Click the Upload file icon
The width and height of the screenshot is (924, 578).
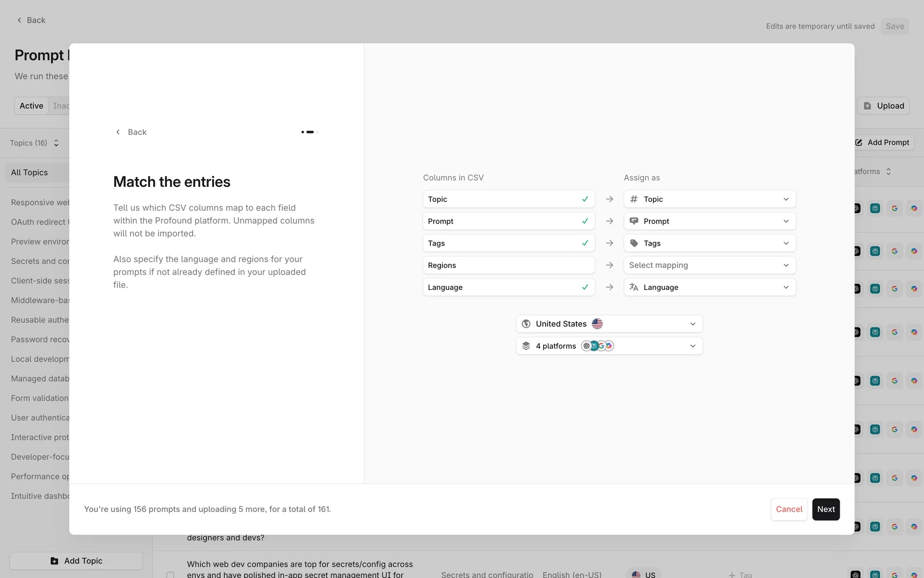(867, 106)
